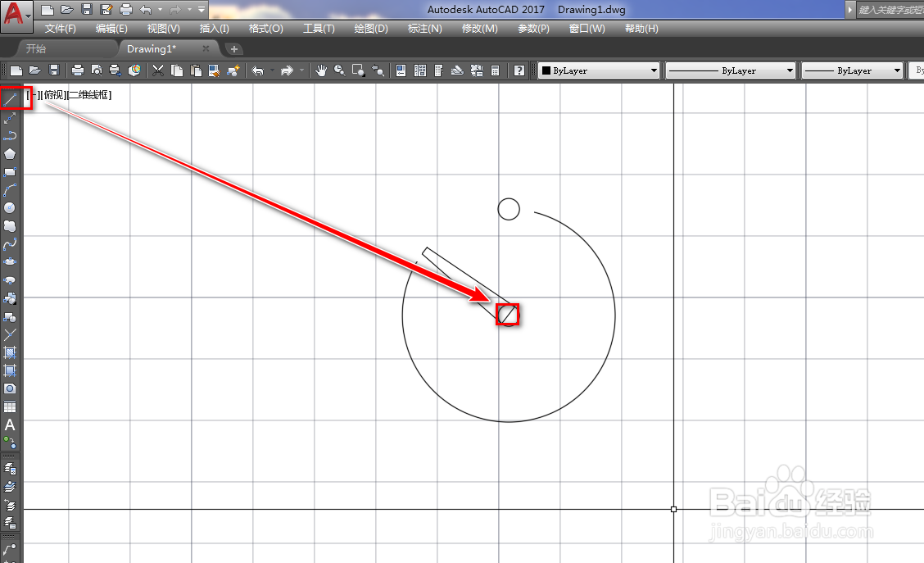Expand the quick access Undo history arrow
The width and height of the screenshot is (924, 563).
point(161,10)
